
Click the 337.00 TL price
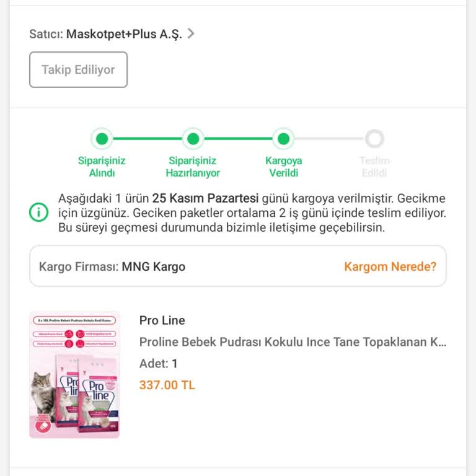[x=167, y=385]
